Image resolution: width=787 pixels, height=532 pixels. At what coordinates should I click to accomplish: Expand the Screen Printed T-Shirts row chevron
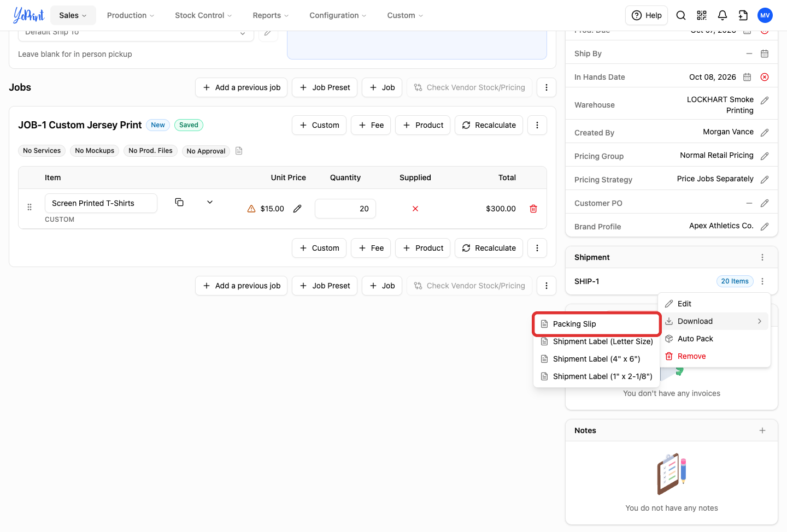click(210, 202)
